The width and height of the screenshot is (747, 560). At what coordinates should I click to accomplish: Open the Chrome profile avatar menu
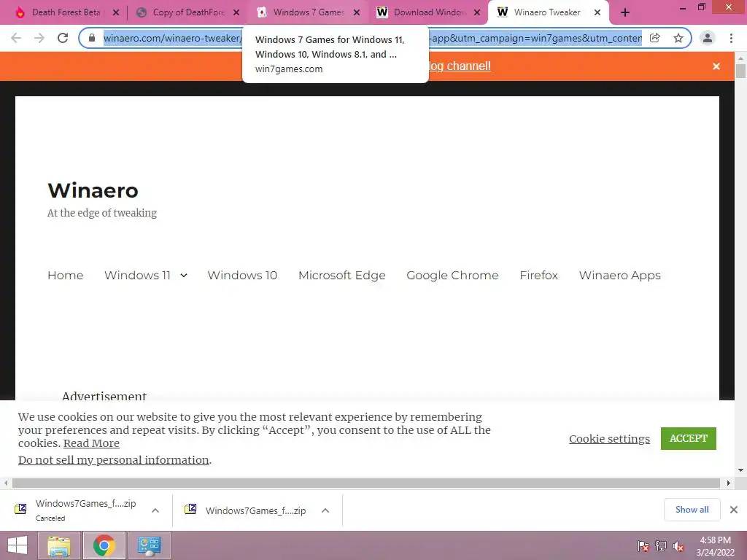pyautogui.click(x=708, y=38)
